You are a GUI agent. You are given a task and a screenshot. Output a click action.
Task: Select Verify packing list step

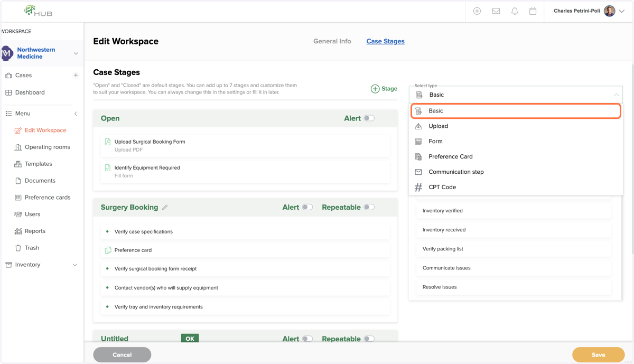point(514,249)
